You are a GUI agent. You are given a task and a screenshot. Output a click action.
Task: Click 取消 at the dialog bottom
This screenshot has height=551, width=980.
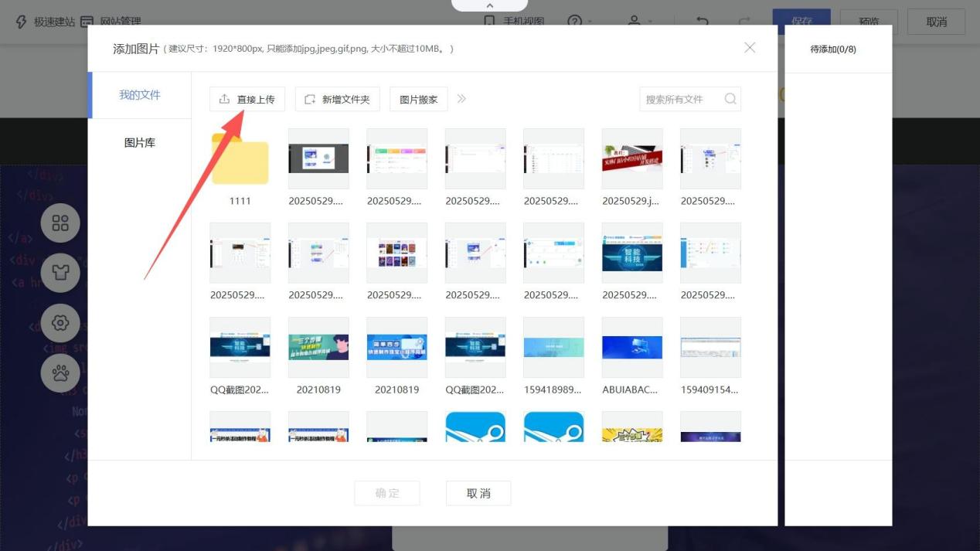[x=478, y=493]
